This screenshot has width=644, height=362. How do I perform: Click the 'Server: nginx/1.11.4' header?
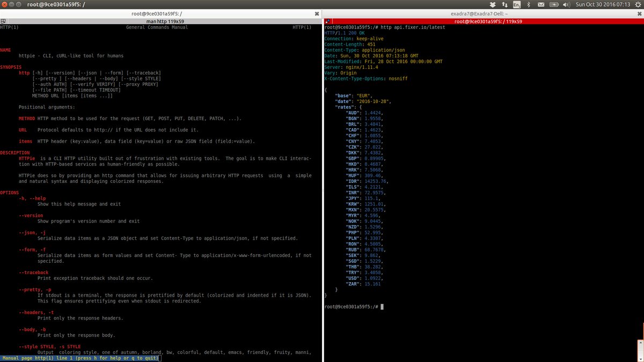point(352,67)
